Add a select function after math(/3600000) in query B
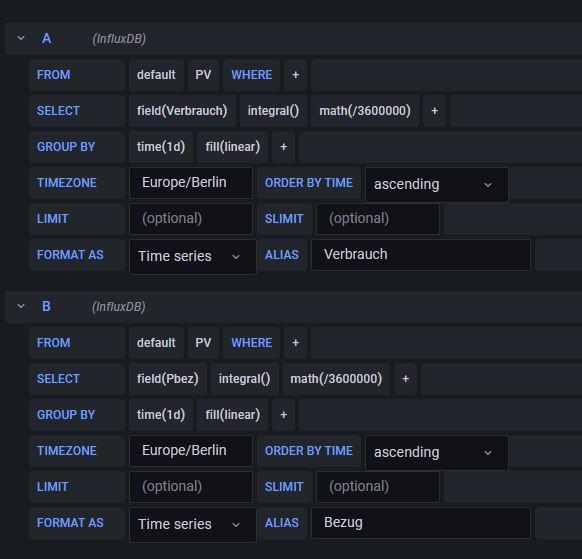This screenshot has height=559, width=582. pos(405,379)
